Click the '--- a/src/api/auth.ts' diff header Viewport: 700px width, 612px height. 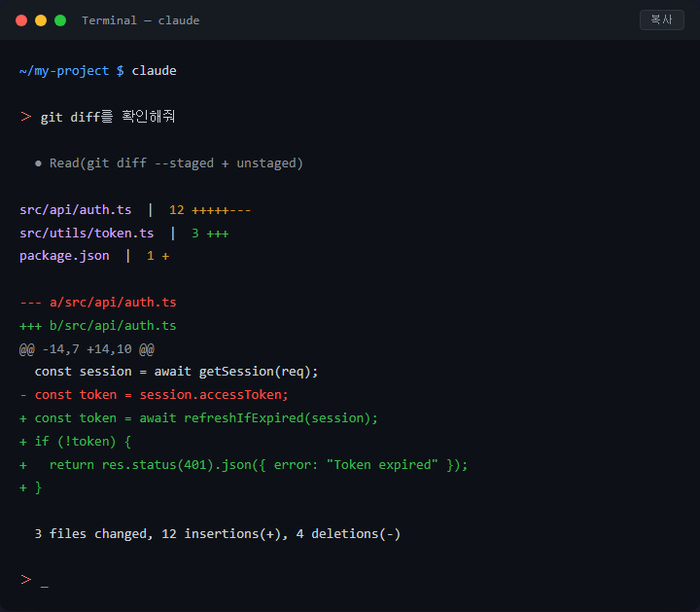pyautogui.click(x=98, y=302)
